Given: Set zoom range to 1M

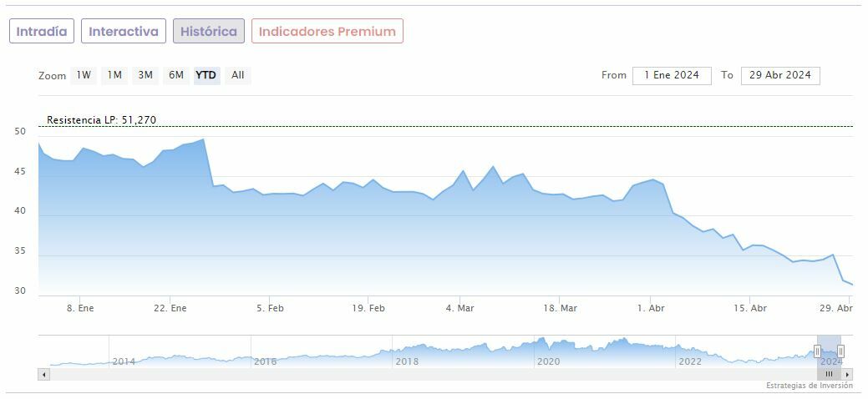Looking at the screenshot, I should click(x=114, y=75).
